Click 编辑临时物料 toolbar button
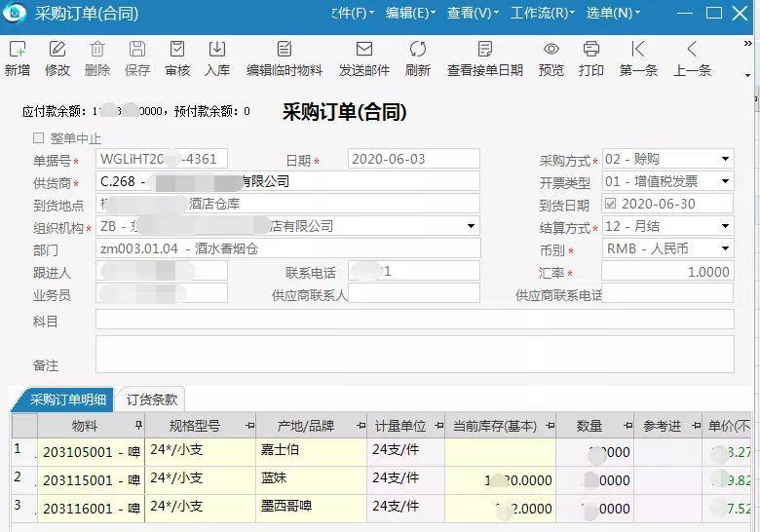This screenshot has height=532, width=760. coord(285,57)
